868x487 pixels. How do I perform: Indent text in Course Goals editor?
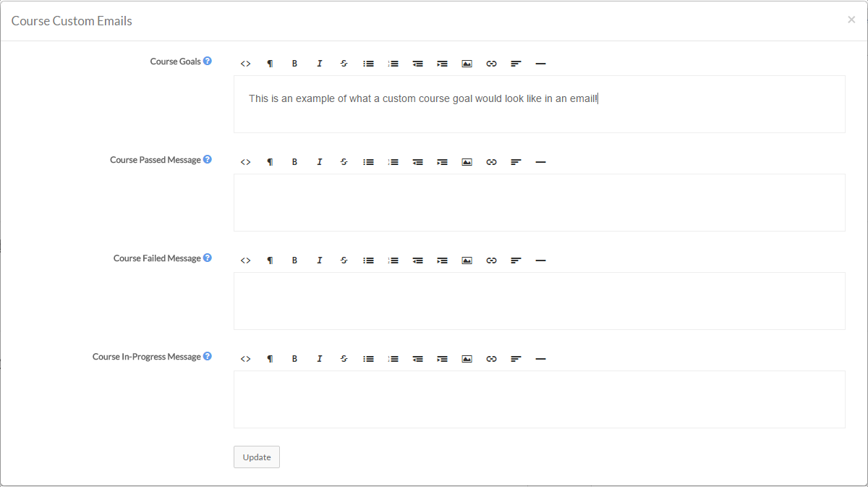[x=442, y=64]
